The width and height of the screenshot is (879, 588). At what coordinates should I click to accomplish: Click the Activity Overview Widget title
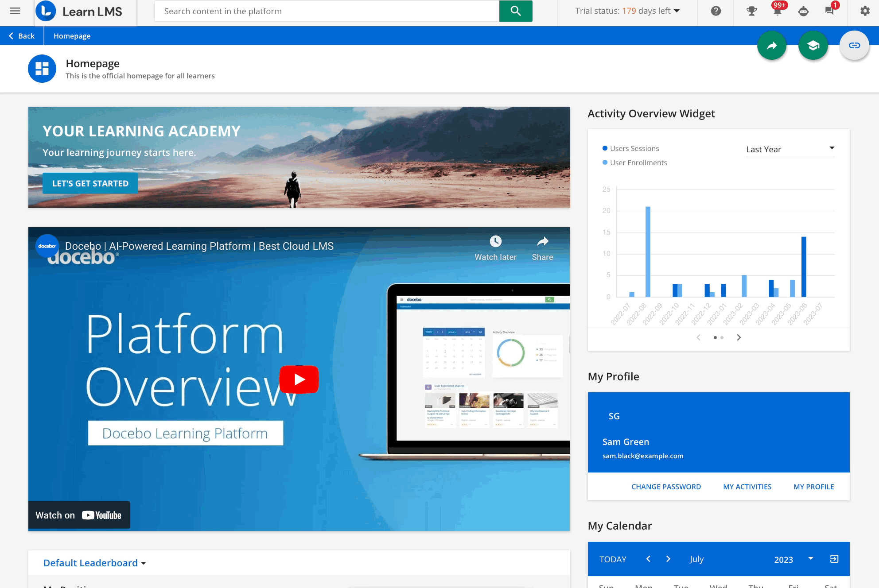[x=651, y=114]
